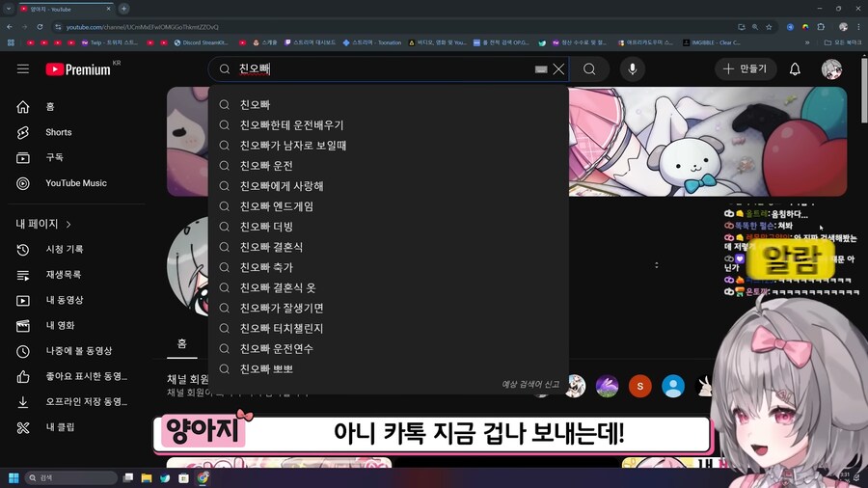The image size is (868, 488).
Task: Go to 홈 in the sidebar
Action: [76, 107]
